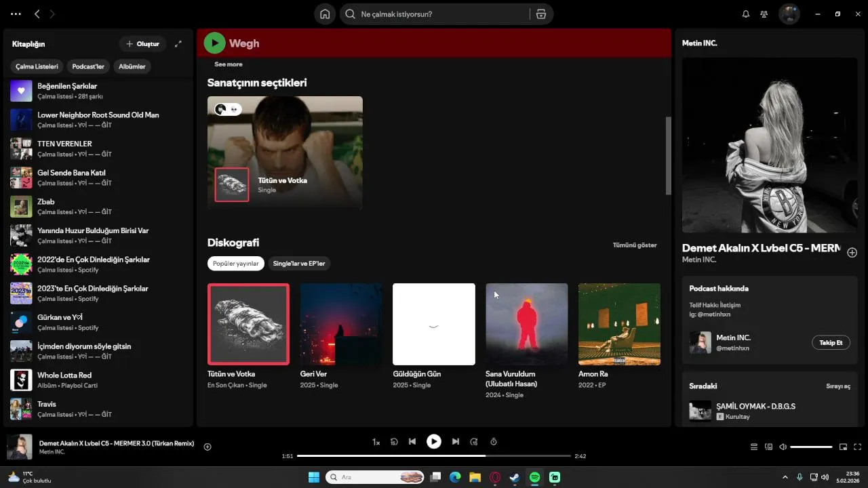Viewport: 868px width, 488px height.
Task: Open the Beğenilen Şarkılar playlist
Action: click(x=98, y=91)
